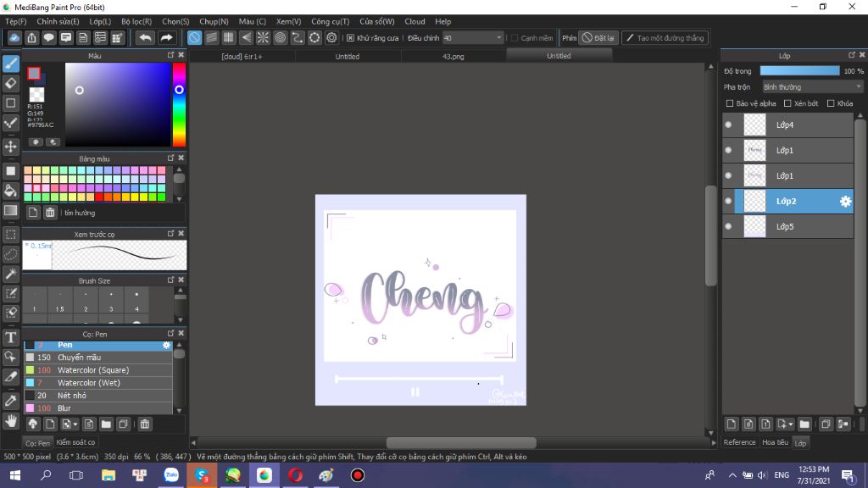Image resolution: width=868 pixels, height=488 pixels.
Task: Choose the Bucket fill tool
Action: click(x=11, y=191)
